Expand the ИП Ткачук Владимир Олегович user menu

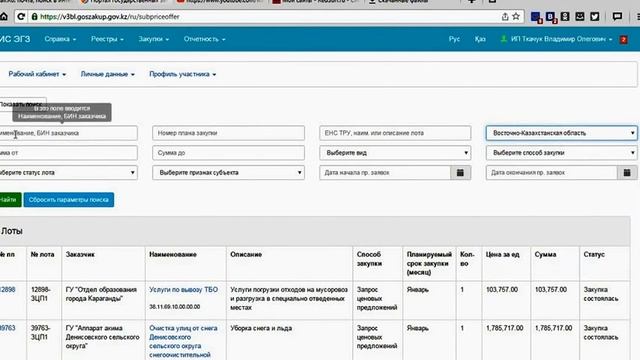click(x=561, y=39)
